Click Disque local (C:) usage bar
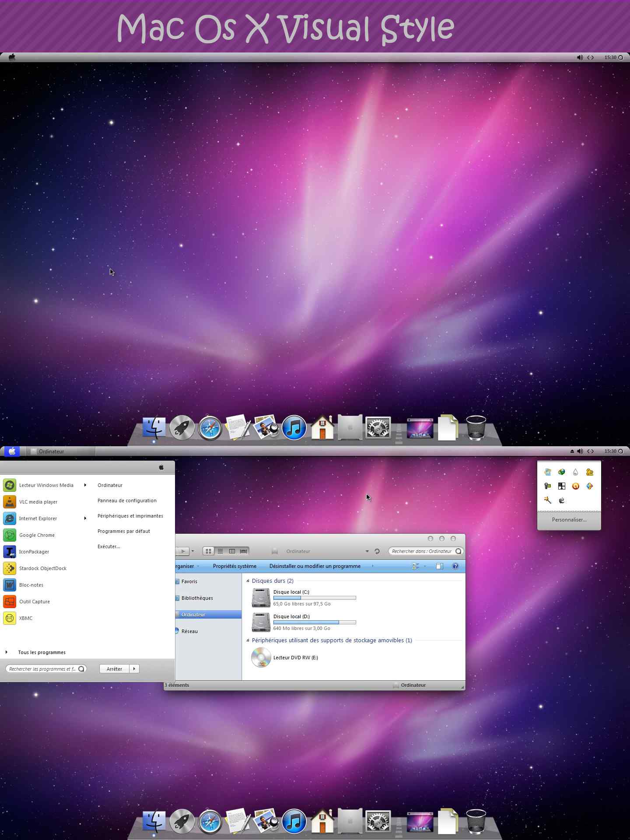 (x=315, y=598)
